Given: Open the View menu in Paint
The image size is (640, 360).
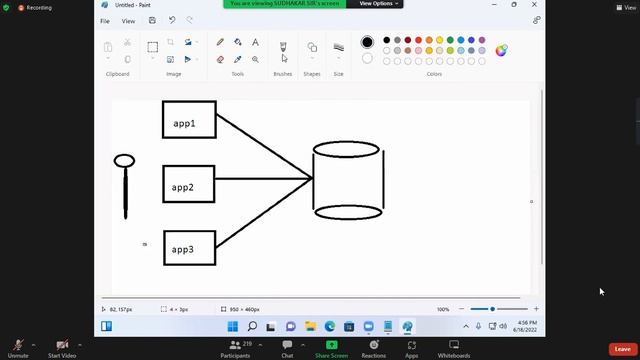Looking at the screenshot, I should tap(128, 21).
